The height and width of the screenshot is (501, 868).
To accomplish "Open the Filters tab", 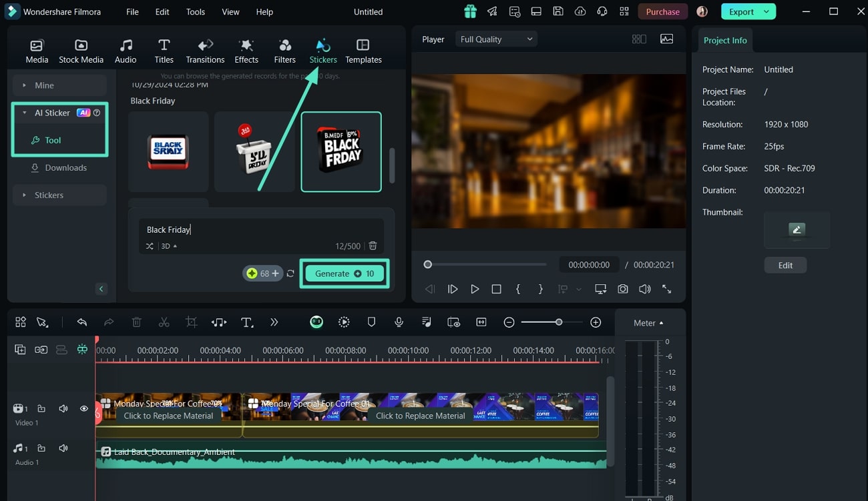I will (284, 51).
